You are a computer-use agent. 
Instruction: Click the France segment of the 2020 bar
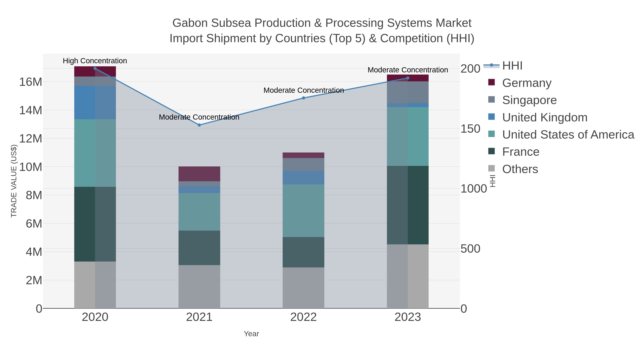[95, 224]
